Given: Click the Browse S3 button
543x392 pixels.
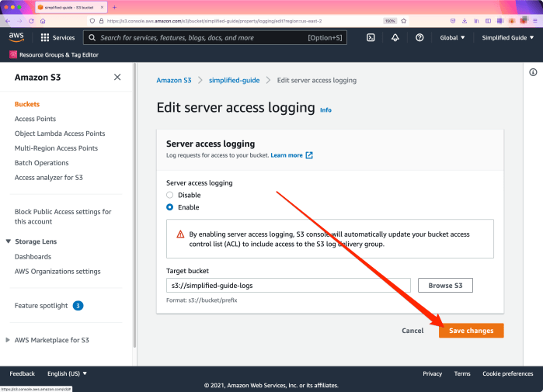Looking at the screenshot, I should (445, 286).
